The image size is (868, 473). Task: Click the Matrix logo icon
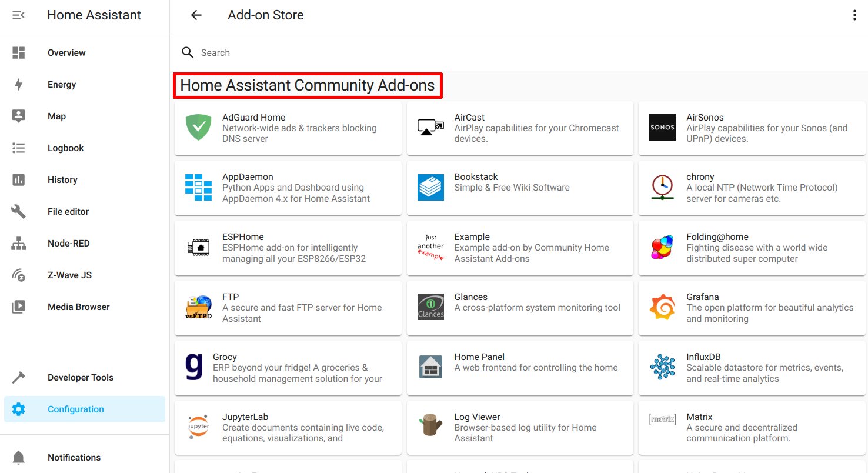click(x=662, y=419)
